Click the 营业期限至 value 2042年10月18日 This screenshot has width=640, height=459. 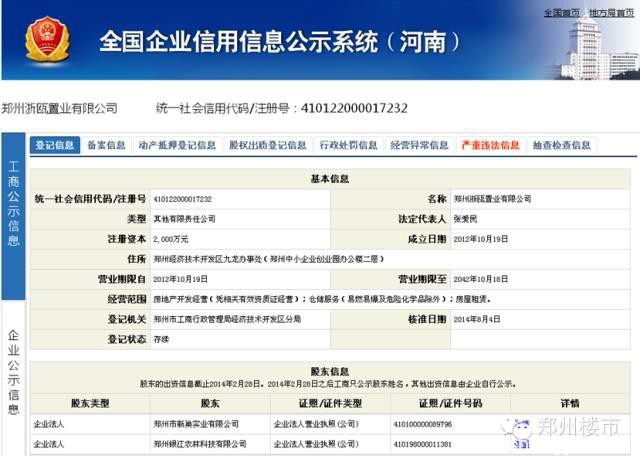point(480,279)
